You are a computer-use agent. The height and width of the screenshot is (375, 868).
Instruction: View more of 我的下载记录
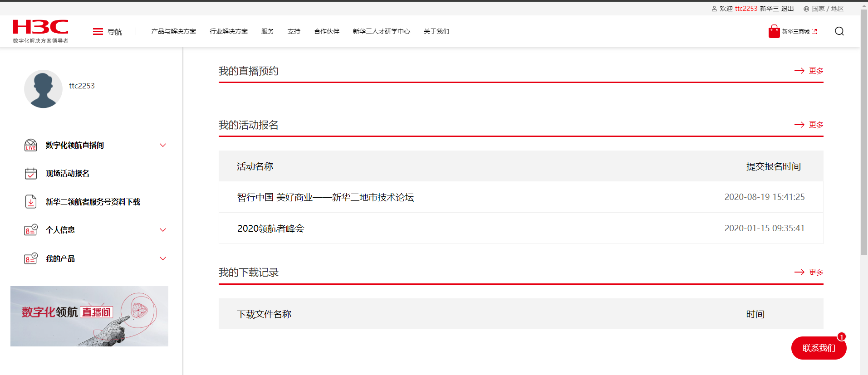(816, 272)
